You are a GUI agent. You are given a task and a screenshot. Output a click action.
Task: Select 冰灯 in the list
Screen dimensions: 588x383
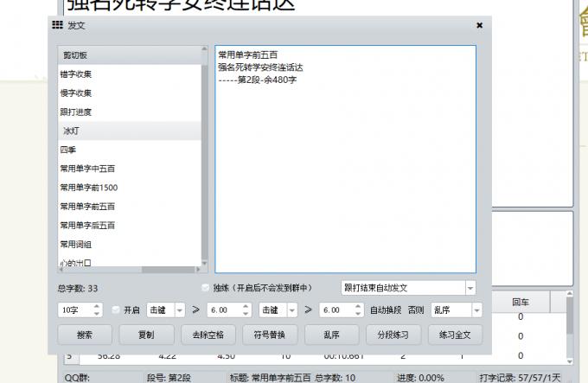(x=130, y=131)
